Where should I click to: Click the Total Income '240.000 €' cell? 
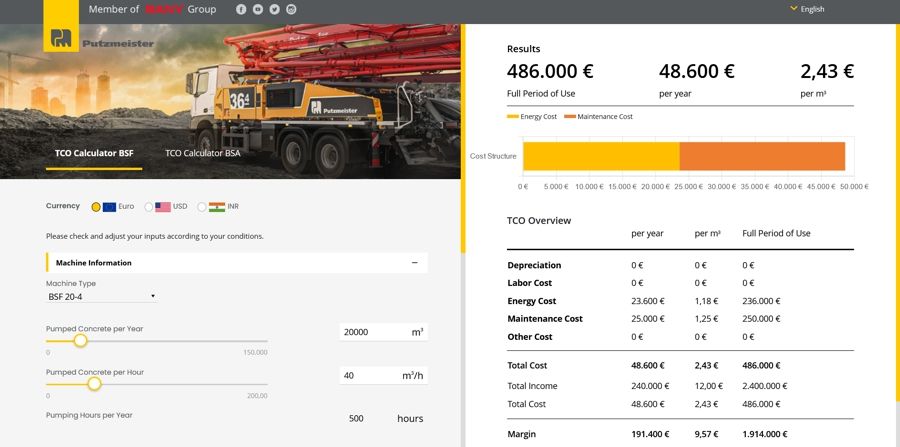pos(650,386)
